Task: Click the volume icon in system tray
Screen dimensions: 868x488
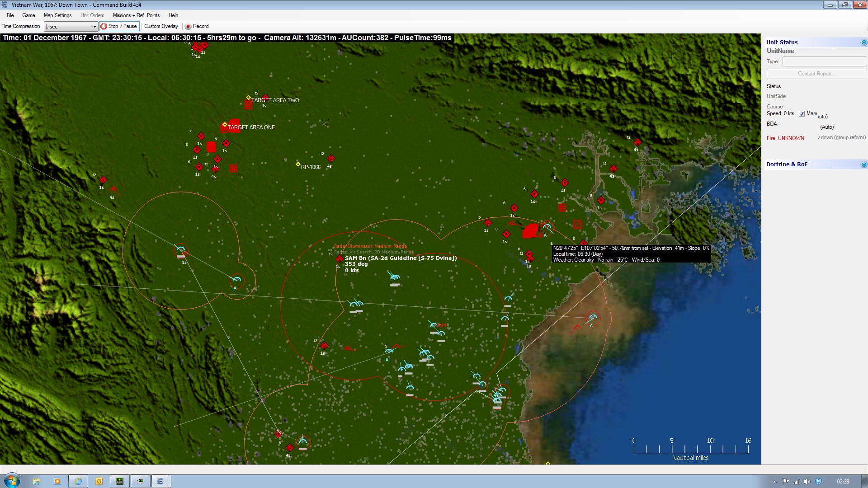Action: (x=807, y=482)
